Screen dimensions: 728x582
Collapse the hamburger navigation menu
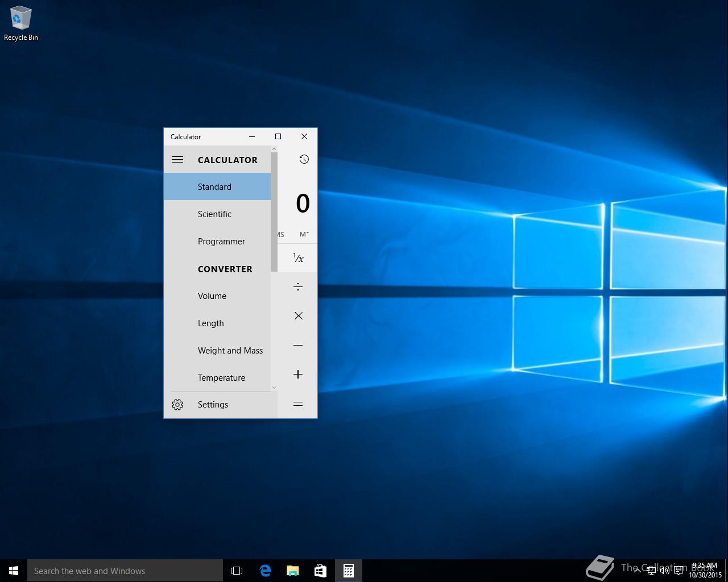tap(177, 160)
